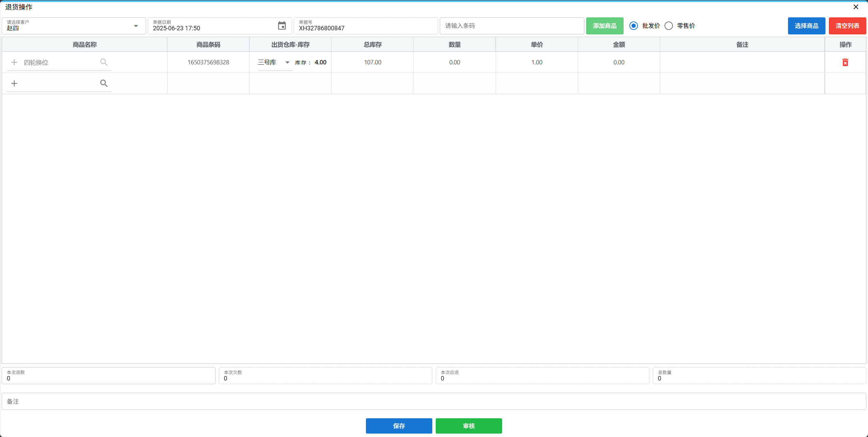Click the 商品名称 column header
This screenshot has width=868, height=437.
84,45
